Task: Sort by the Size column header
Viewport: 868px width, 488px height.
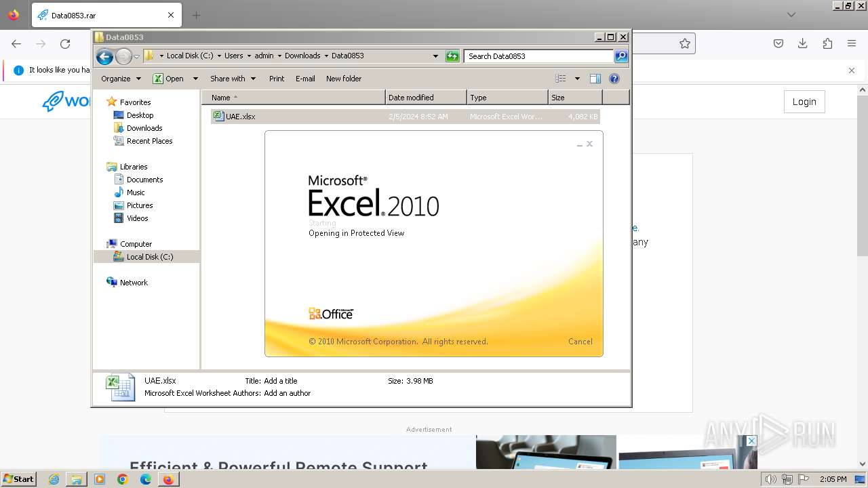Action: tap(575, 98)
